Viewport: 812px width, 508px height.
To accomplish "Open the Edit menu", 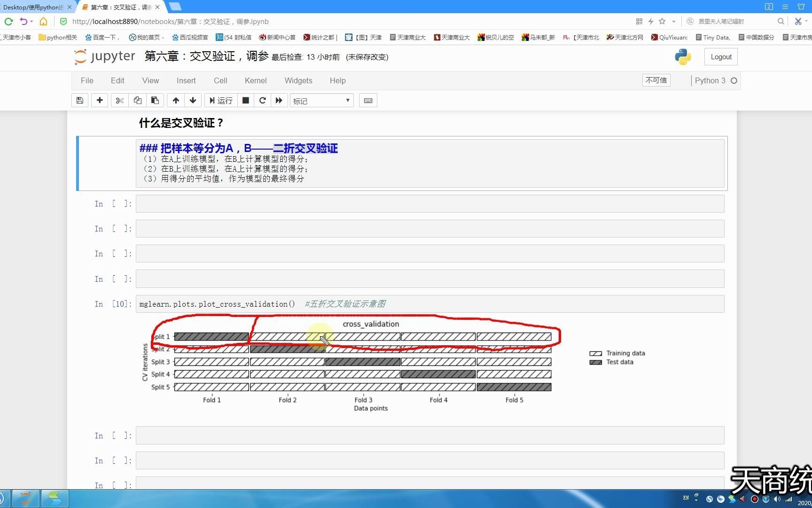I will coord(117,80).
